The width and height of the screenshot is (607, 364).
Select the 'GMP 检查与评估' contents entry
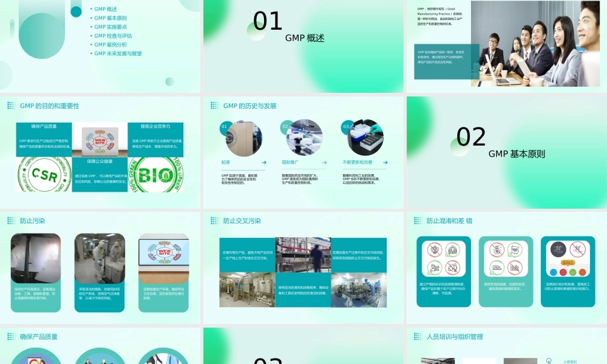[x=113, y=36]
